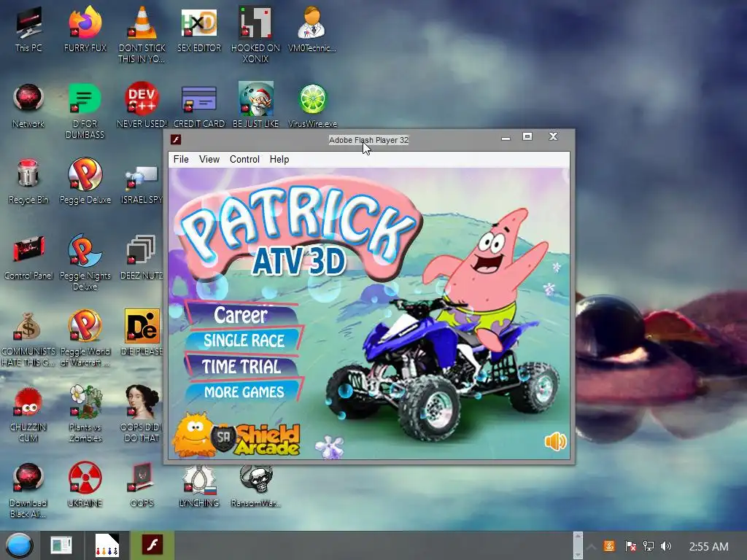Choose the SINGLE RACE game option
Viewport: 747px width, 560px height.
[244, 340]
